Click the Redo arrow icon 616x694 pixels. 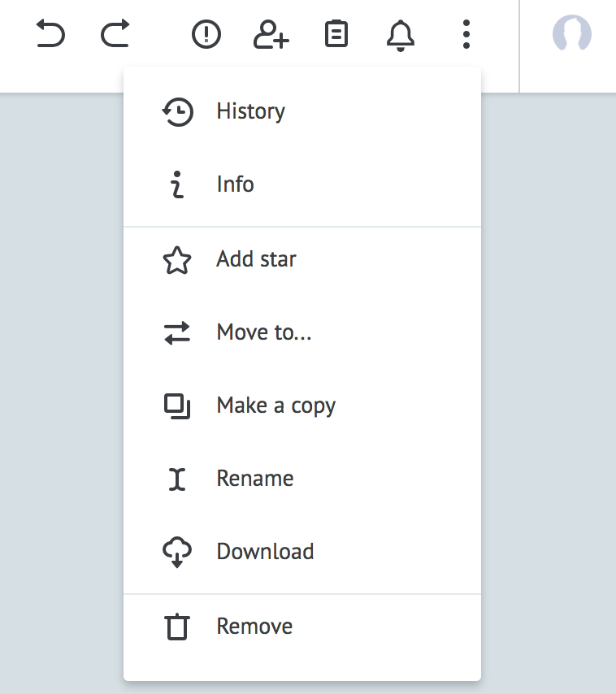[x=115, y=34]
